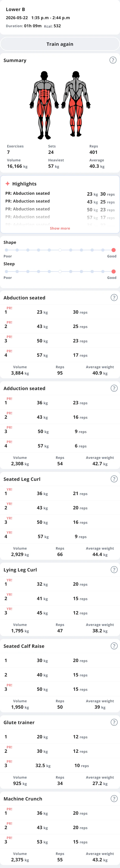Open help icon for Machine Crunch
Viewport: 120px width, 868px height.
click(x=114, y=799)
